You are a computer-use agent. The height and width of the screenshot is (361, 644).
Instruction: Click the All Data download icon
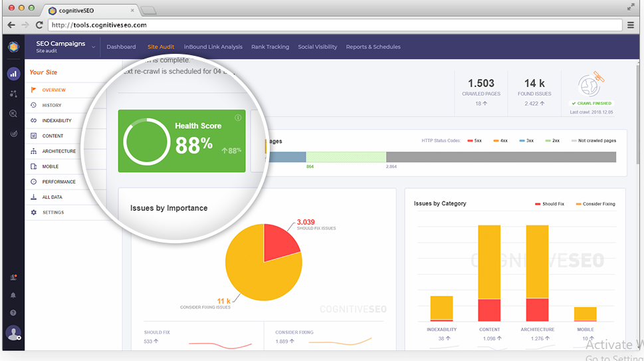point(34,197)
